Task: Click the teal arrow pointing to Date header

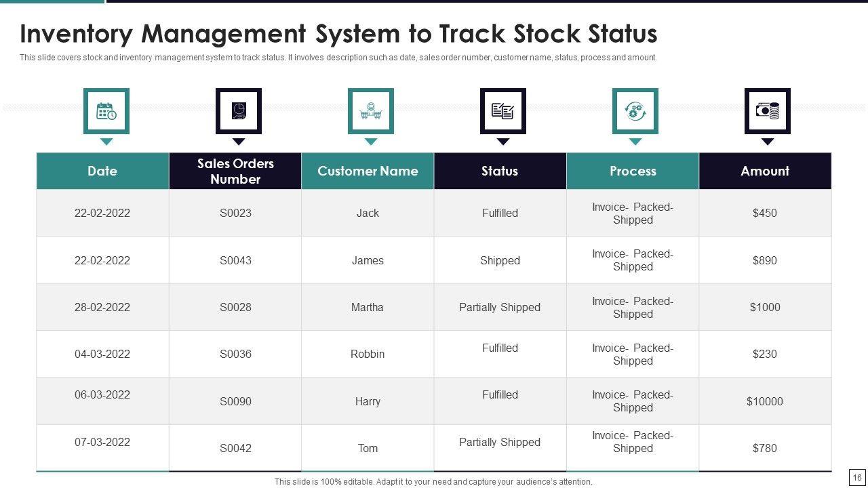Action: pyautogui.click(x=106, y=142)
